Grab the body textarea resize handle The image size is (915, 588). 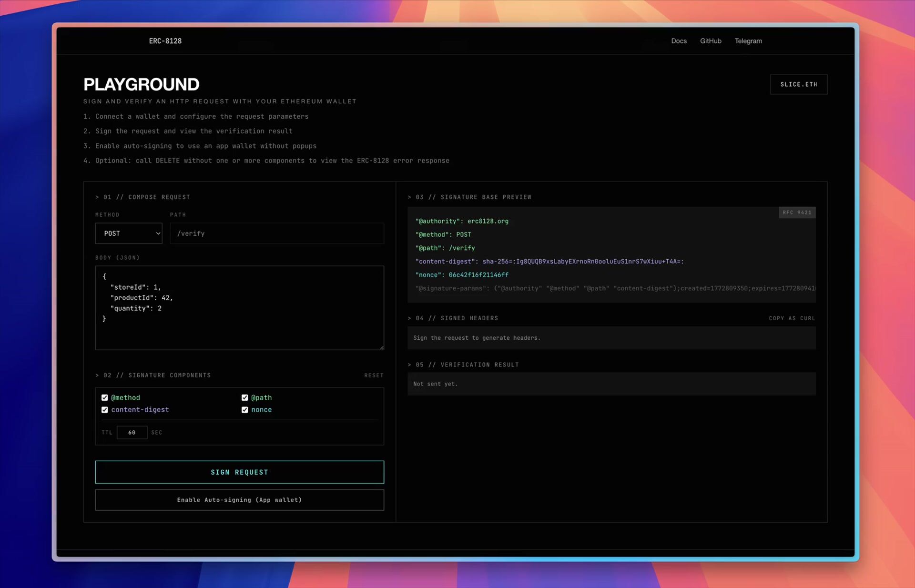click(382, 347)
